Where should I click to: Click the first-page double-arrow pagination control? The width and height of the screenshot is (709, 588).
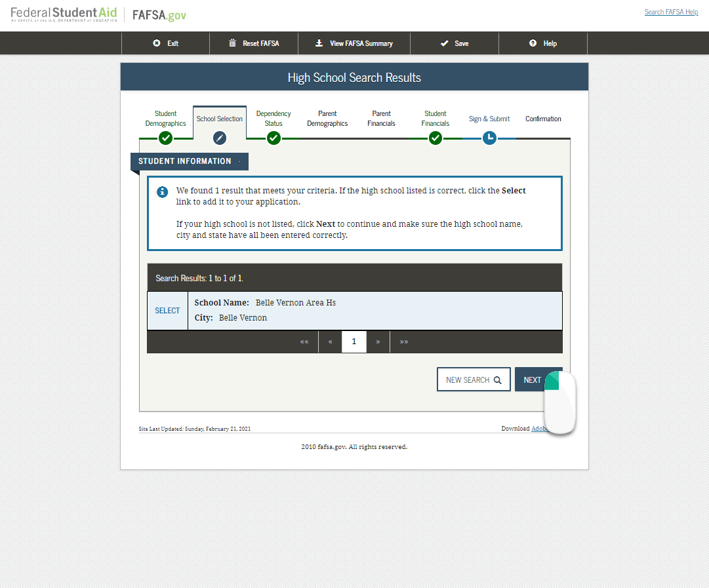click(x=304, y=342)
